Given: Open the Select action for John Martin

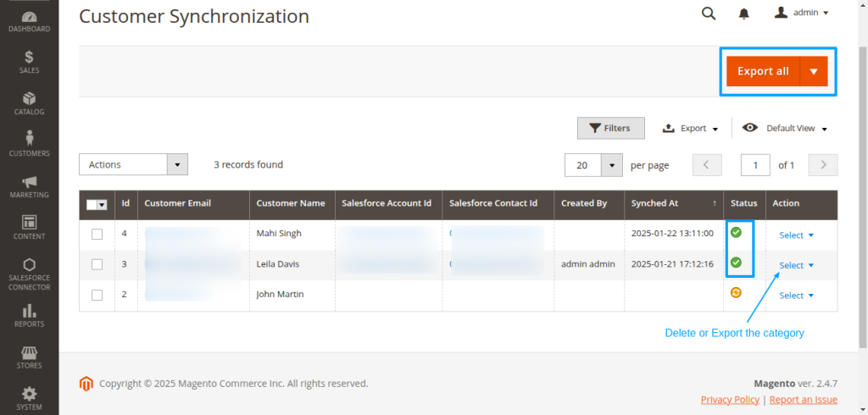Looking at the screenshot, I should pos(797,296).
